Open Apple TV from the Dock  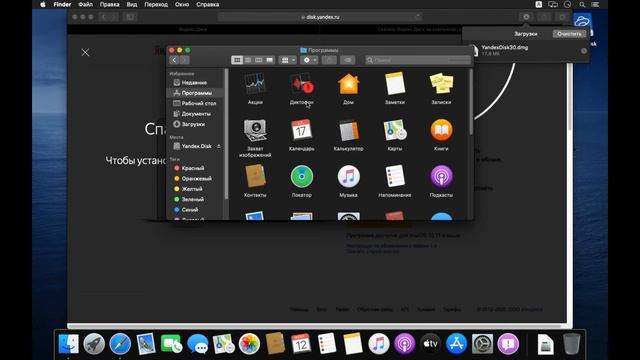pyautogui.click(x=430, y=344)
